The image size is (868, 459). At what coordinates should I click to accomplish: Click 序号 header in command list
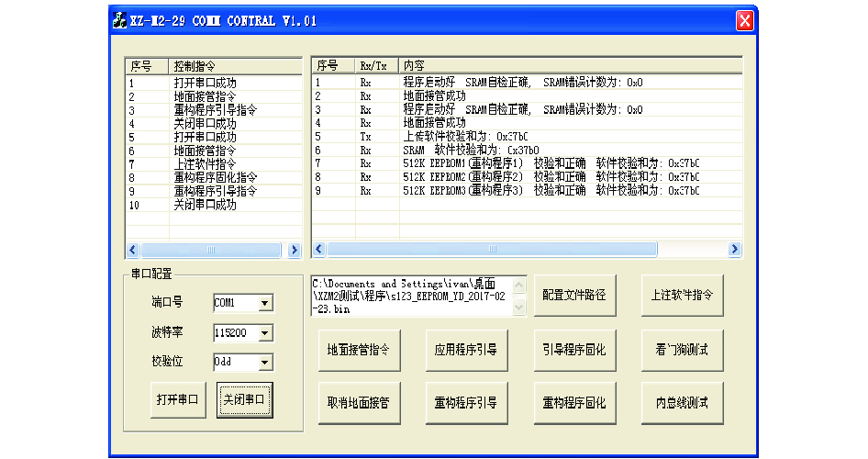(x=147, y=66)
